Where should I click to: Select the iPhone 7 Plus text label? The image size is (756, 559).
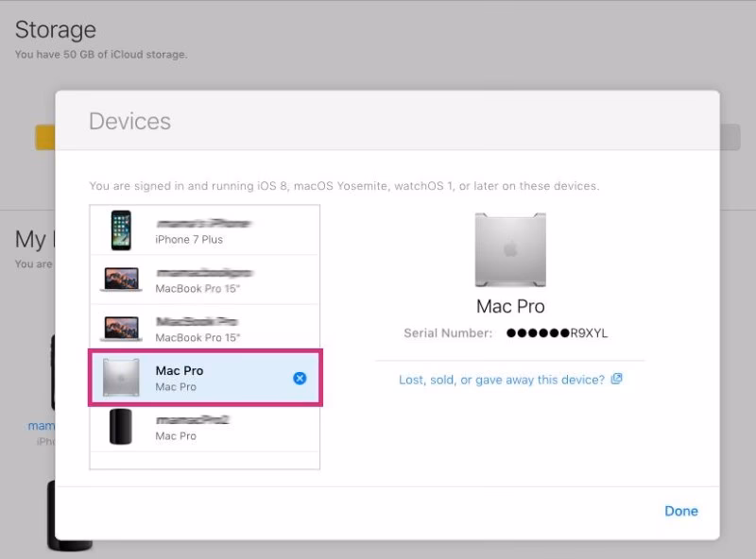tap(189, 240)
